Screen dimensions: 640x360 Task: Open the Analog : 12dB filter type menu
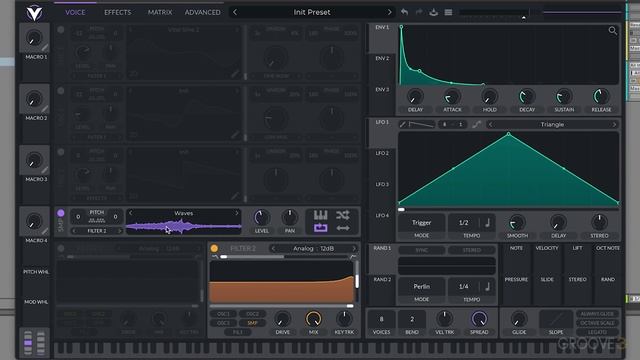(313, 248)
